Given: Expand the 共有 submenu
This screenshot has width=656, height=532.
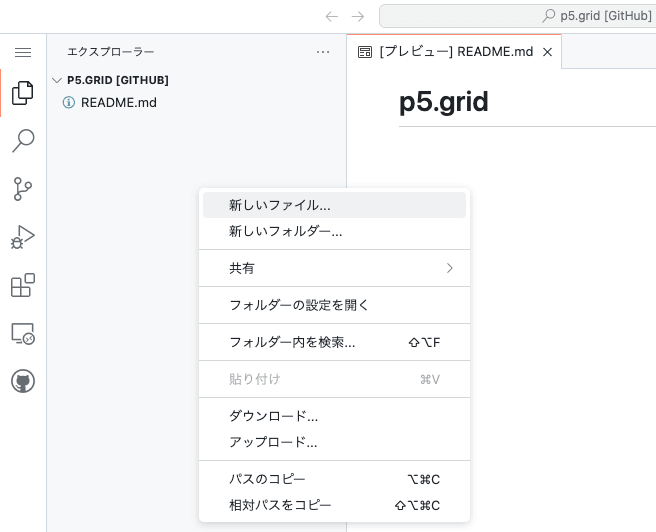Looking at the screenshot, I should (334, 268).
